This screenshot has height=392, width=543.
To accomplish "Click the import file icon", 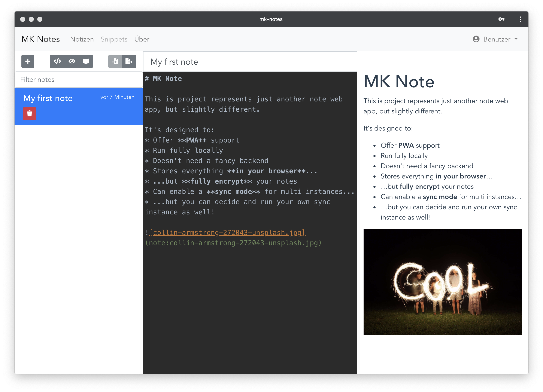I will coord(115,61).
